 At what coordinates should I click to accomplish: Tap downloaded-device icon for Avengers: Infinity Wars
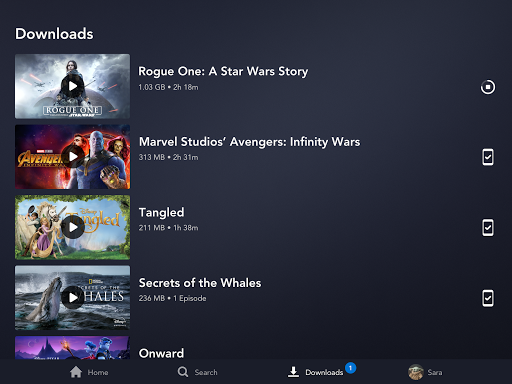pos(488,157)
